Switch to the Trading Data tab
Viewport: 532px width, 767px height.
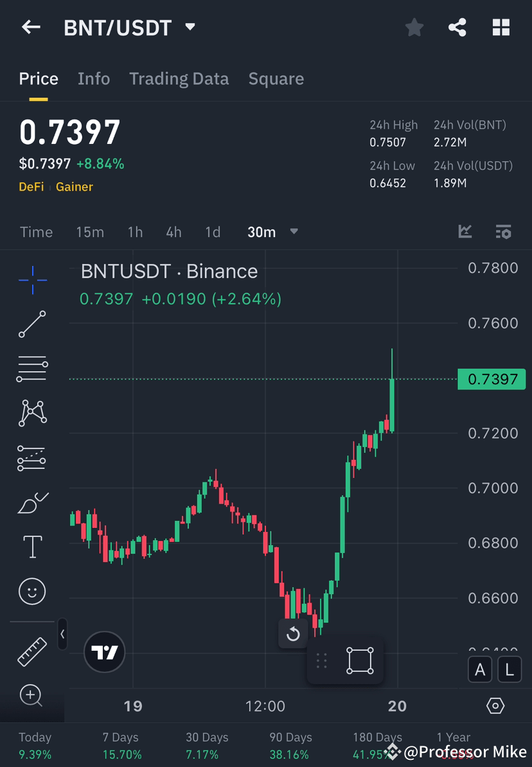[179, 78]
